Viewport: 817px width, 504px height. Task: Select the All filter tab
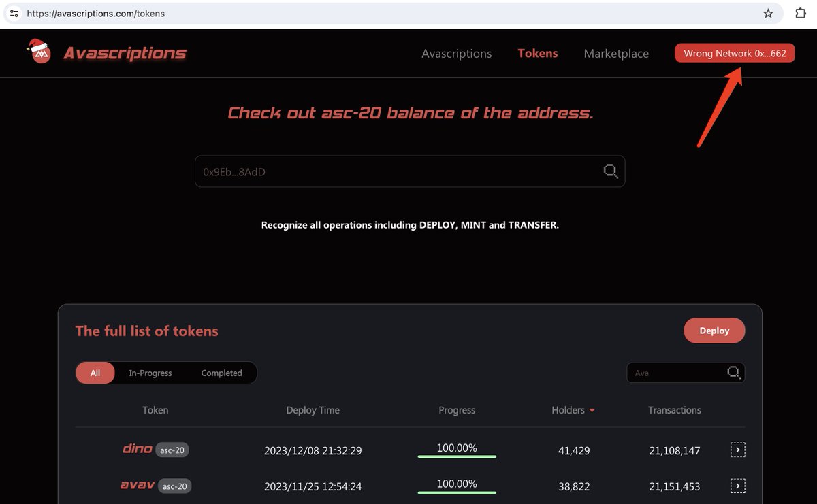[95, 373]
